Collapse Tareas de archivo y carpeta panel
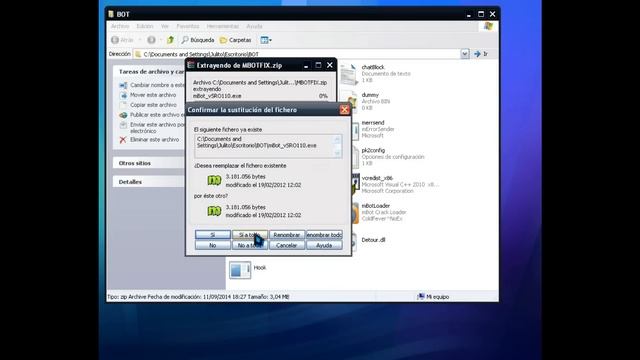640x360 pixels. point(149,71)
